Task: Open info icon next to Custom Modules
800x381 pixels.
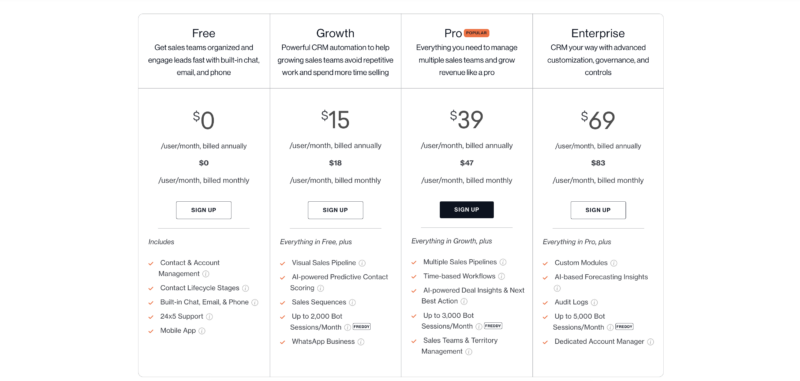Action: (614, 264)
